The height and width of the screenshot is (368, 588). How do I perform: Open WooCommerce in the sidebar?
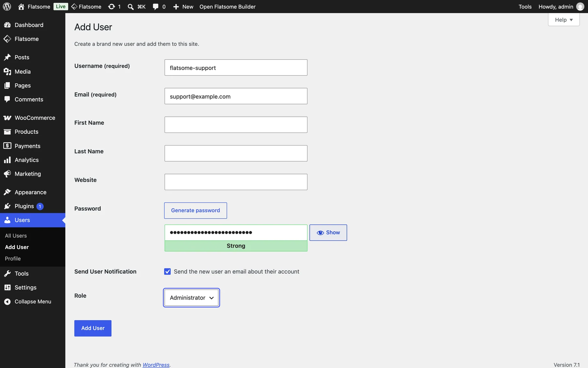(x=33, y=118)
